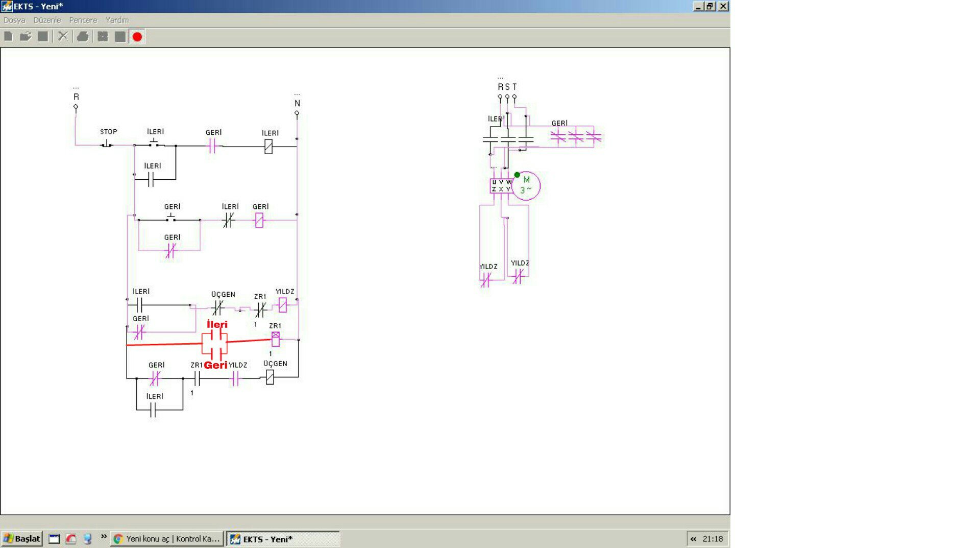Viewport: 980px width, 548px height.
Task: Select the İLERİ contactor coil on the top rung
Action: click(x=268, y=147)
